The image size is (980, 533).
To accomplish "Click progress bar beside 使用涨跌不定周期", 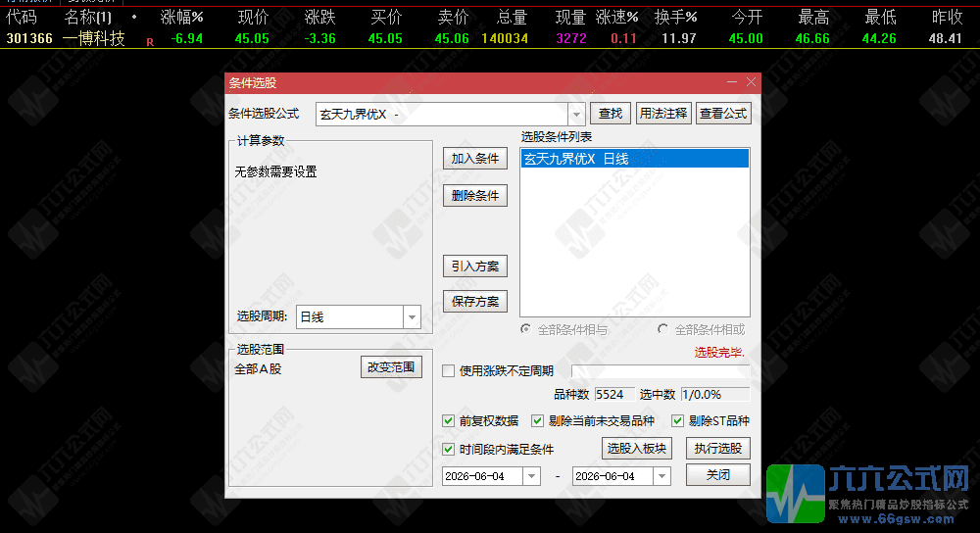I will click(x=661, y=371).
